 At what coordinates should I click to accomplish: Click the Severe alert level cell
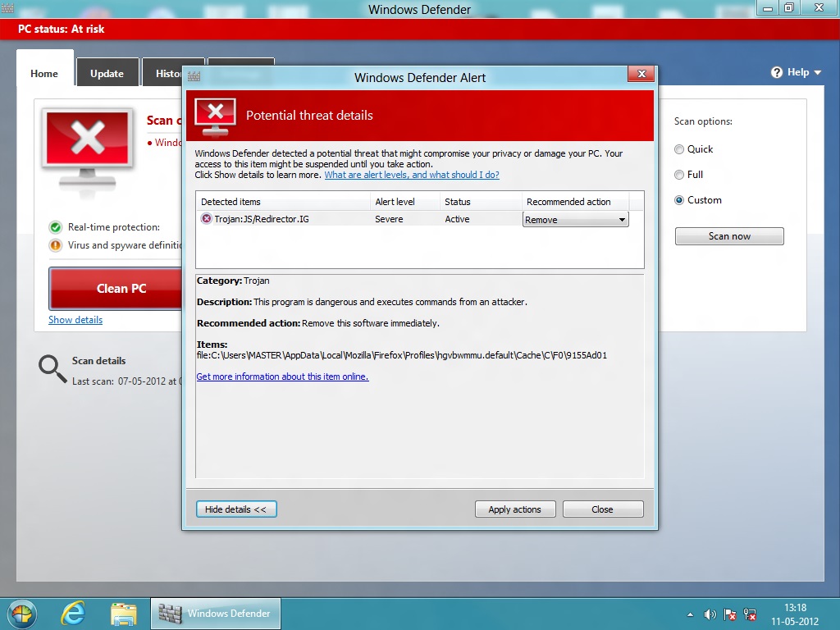click(389, 219)
